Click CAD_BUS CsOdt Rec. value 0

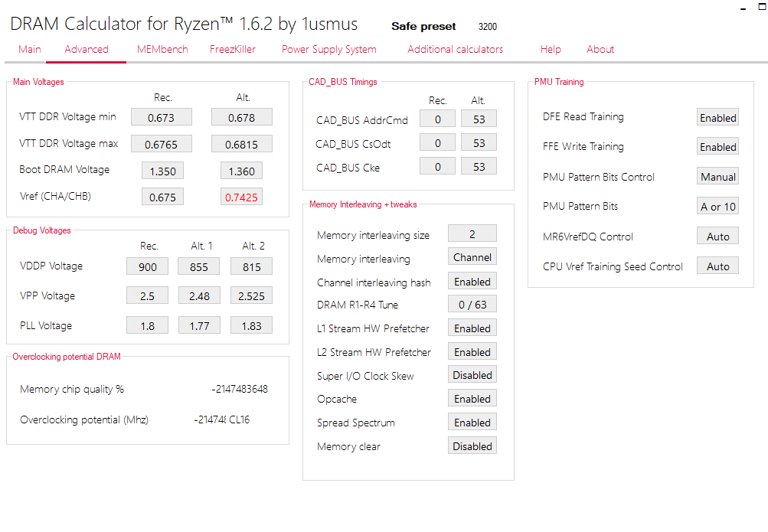click(x=437, y=143)
